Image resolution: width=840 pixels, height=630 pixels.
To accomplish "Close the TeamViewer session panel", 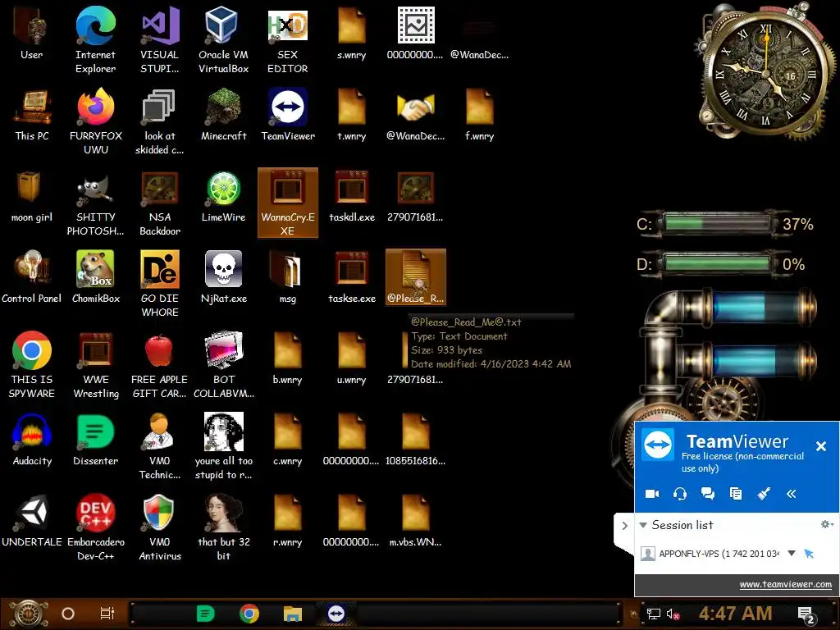I will 820,445.
